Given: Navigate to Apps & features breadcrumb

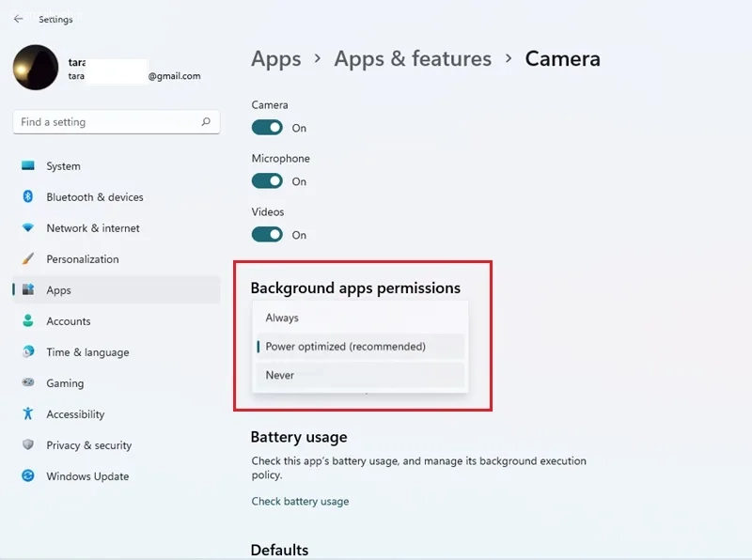Looking at the screenshot, I should point(413,59).
